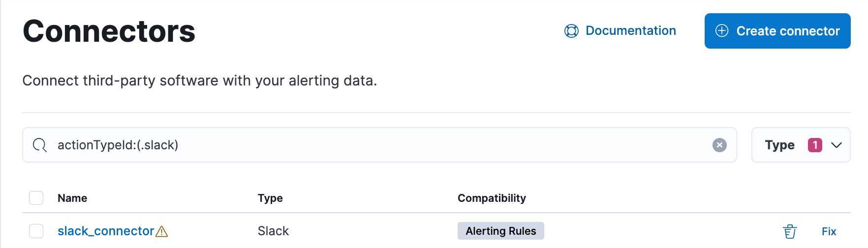Open the Documentation link text

630,31
